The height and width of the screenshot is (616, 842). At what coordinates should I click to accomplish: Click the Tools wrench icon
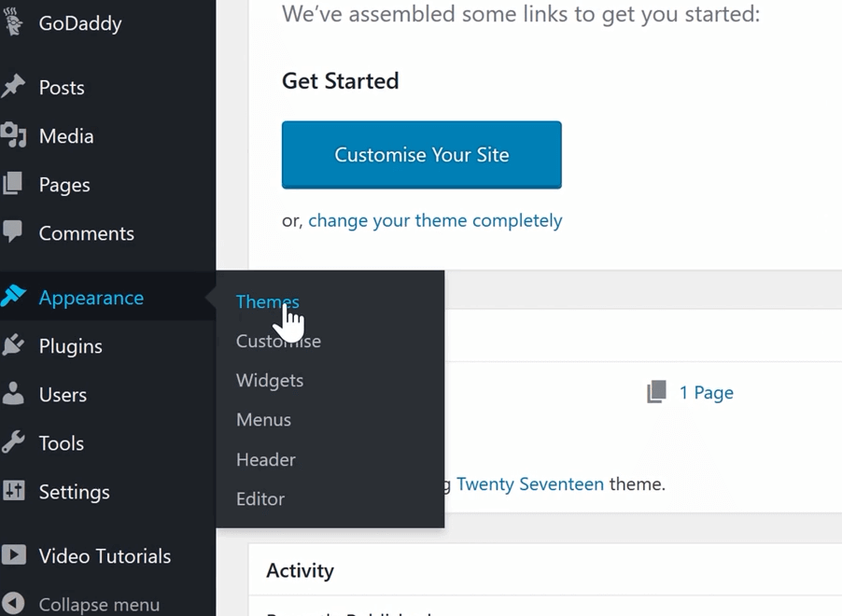[x=13, y=442]
